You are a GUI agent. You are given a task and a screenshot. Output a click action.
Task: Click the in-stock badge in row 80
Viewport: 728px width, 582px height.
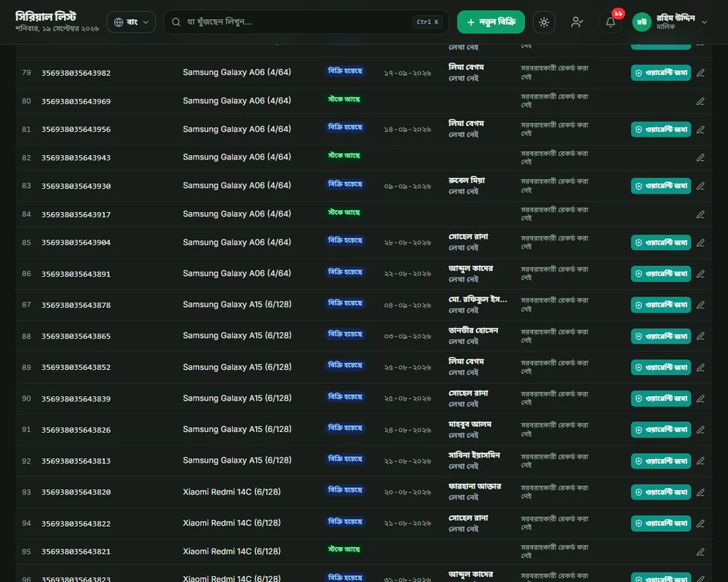[344, 99]
